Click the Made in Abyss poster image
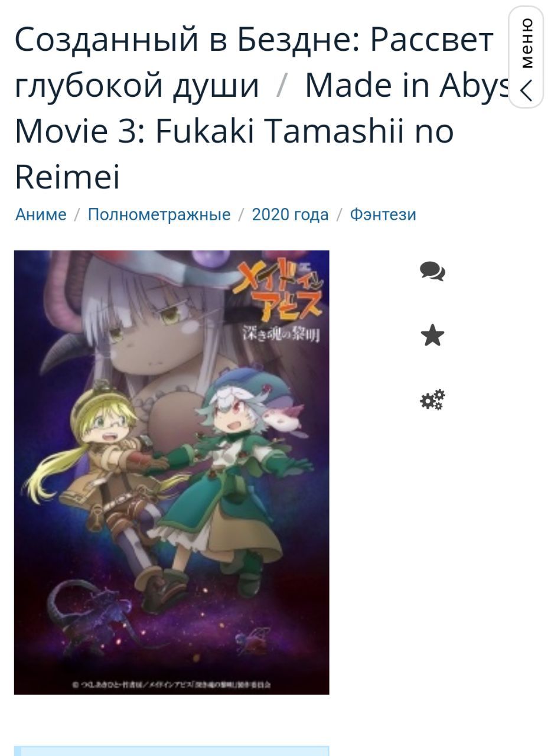551x756 pixels. [172, 472]
